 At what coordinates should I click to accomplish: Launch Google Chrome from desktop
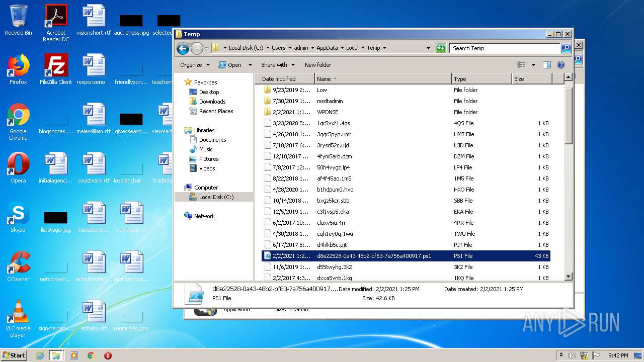click(x=18, y=121)
